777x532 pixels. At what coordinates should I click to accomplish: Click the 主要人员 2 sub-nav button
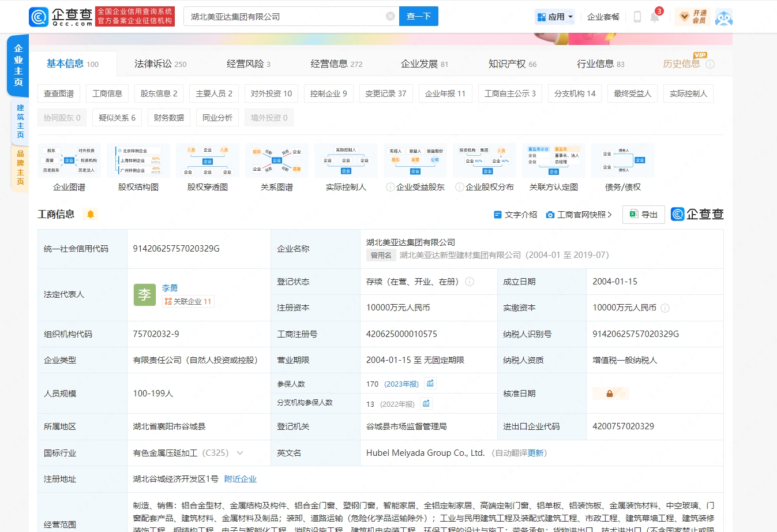(x=214, y=93)
